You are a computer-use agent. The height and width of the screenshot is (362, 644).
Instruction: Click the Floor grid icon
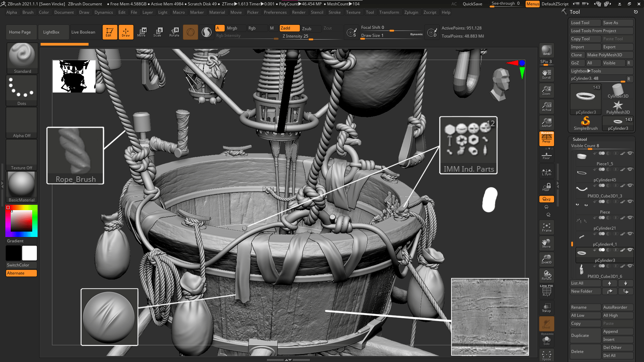point(546,156)
